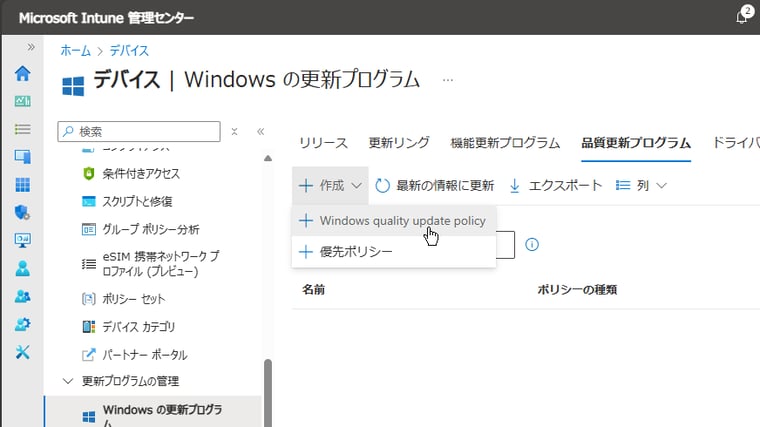Clear sidebar search with X
760x427 pixels.
tap(234, 131)
